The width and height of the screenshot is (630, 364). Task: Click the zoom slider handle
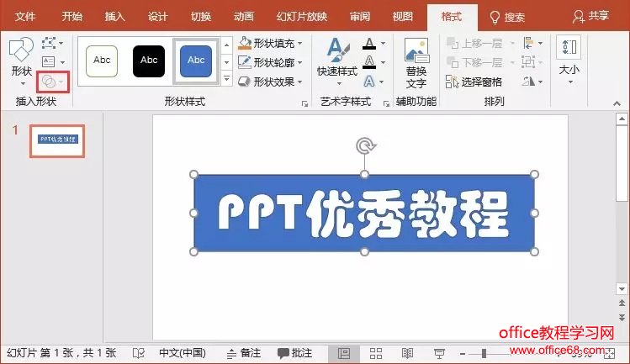pos(484,354)
